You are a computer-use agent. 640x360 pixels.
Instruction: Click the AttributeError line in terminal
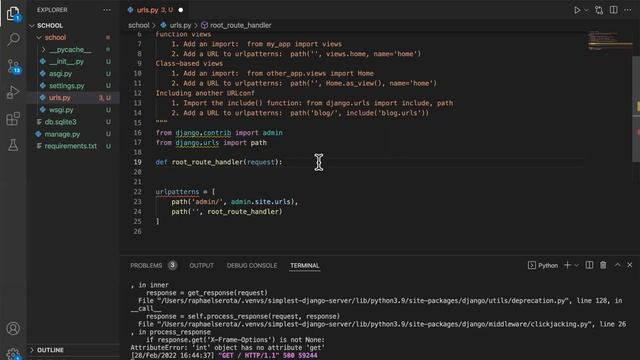point(228,347)
